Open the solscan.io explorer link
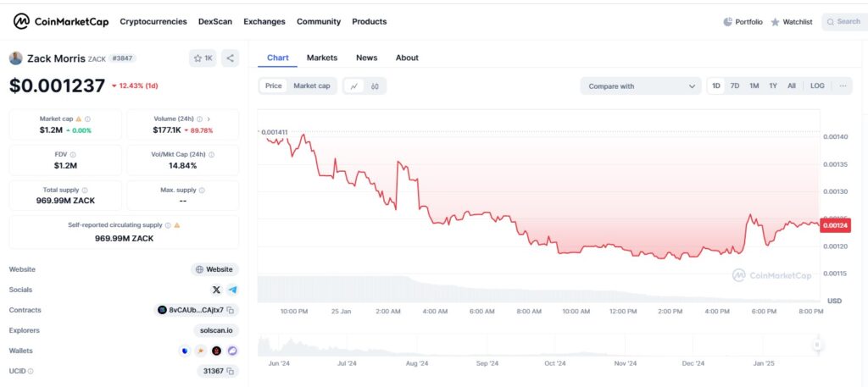 (215, 330)
